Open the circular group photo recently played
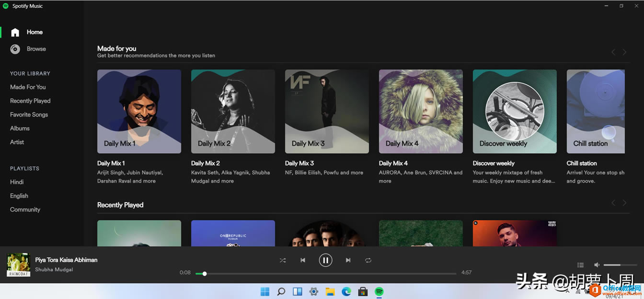Image resolution: width=644 pixels, height=299 pixels. [x=327, y=233]
